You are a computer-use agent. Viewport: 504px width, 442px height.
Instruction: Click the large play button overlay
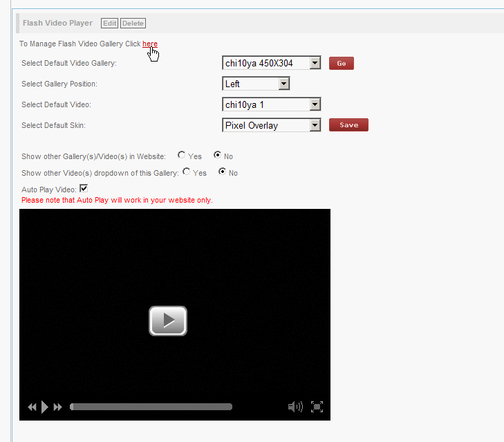[x=168, y=321]
